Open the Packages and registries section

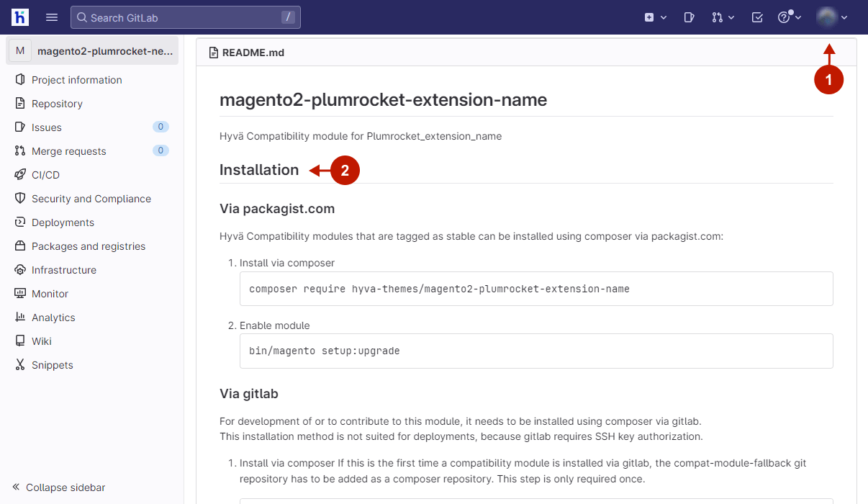89,246
